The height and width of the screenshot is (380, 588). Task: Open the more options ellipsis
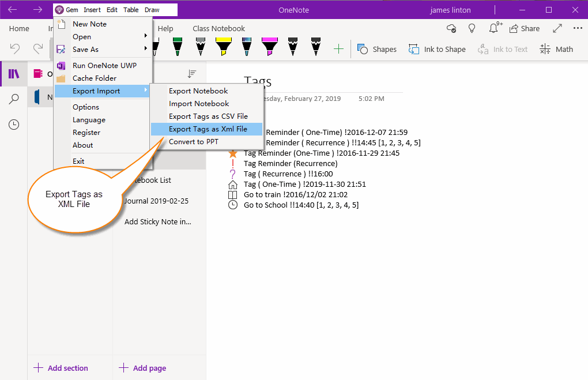pos(578,28)
